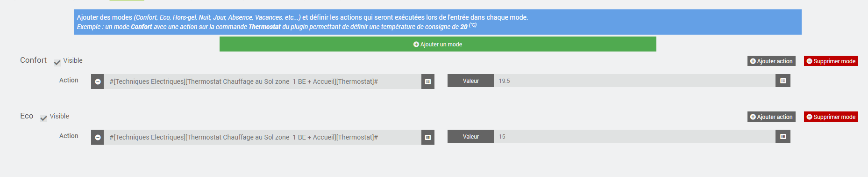The height and width of the screenshot is (177, 868).
Task: Delete Eco mode with Supprimer mode
Action: tap(831, 117)
